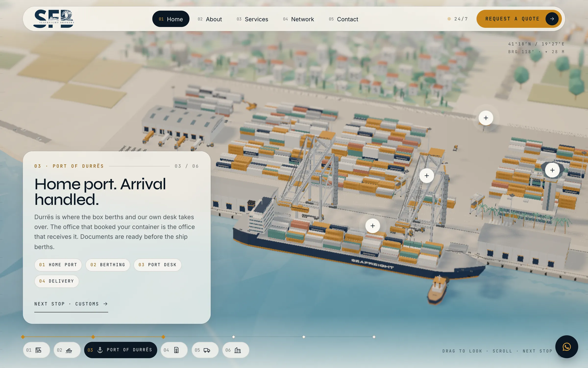Click the Home port. Arrival handled. heading
The height and width of the screenshot is (368, 588).
(100, 192)
